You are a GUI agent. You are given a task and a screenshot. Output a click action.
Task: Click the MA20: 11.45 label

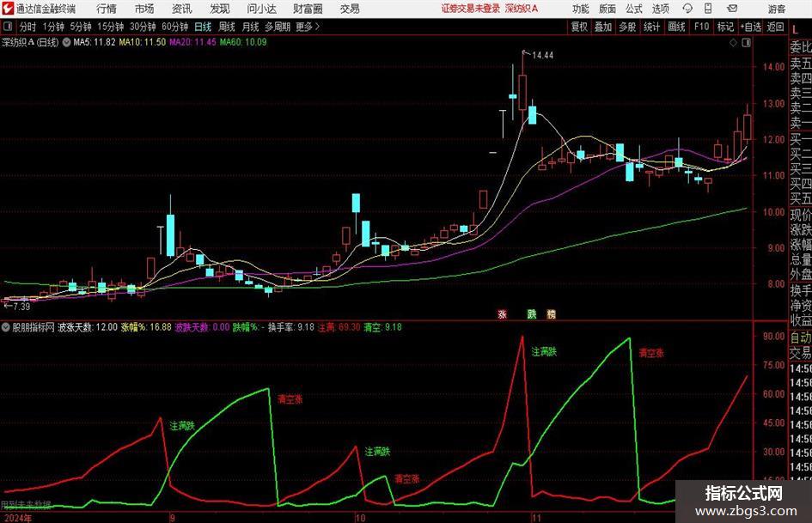click(x=192, y=42)
